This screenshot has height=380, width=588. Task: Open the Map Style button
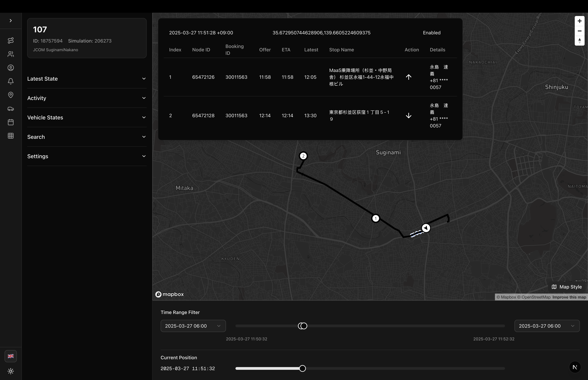[567, 287]
